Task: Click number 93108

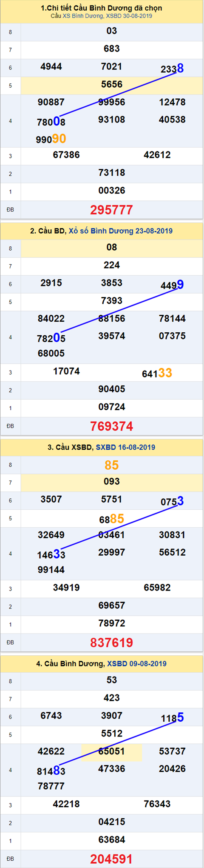Action: tap(112, 120)
